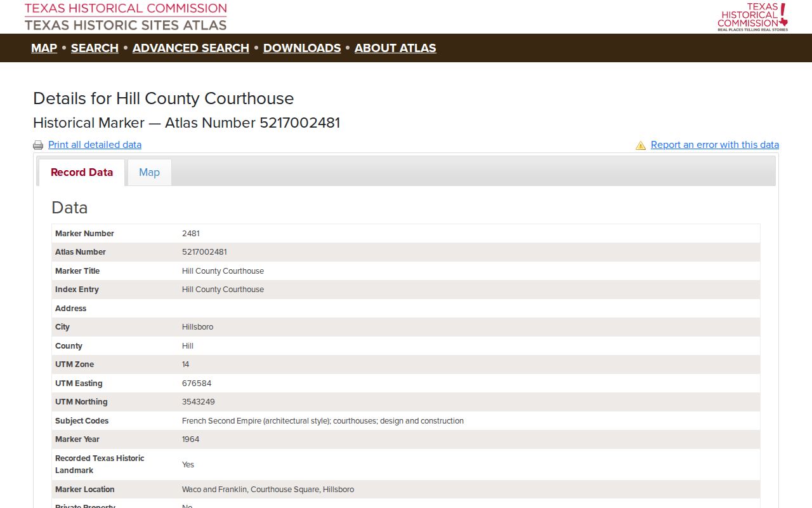Image resolution: width=812 pixels, height=508 pixels.
Task: Click the Details for Hill County Courthouse heading
Action: tap(164, 98)
